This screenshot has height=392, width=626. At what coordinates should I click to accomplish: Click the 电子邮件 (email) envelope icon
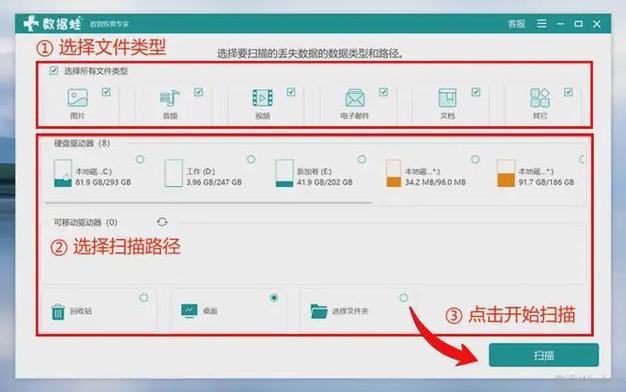pos(355,98)
